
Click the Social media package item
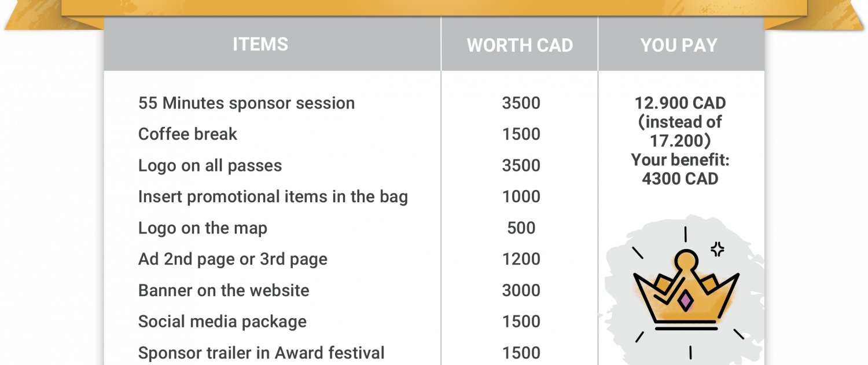coord(222,322)
